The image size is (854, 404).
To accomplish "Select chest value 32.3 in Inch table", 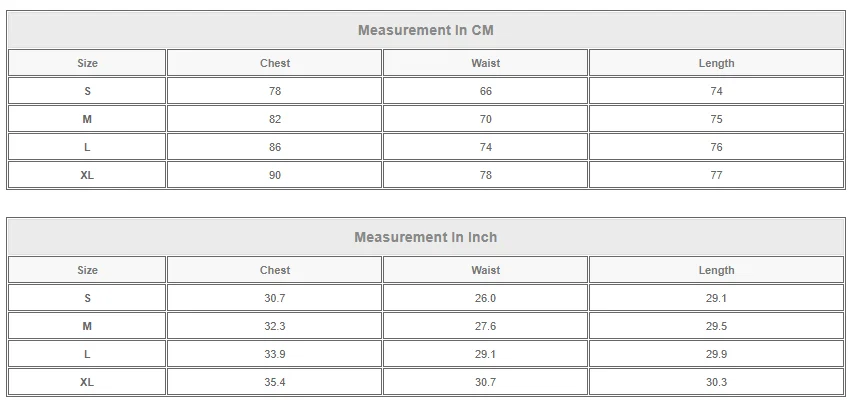I will click(275, 326).
